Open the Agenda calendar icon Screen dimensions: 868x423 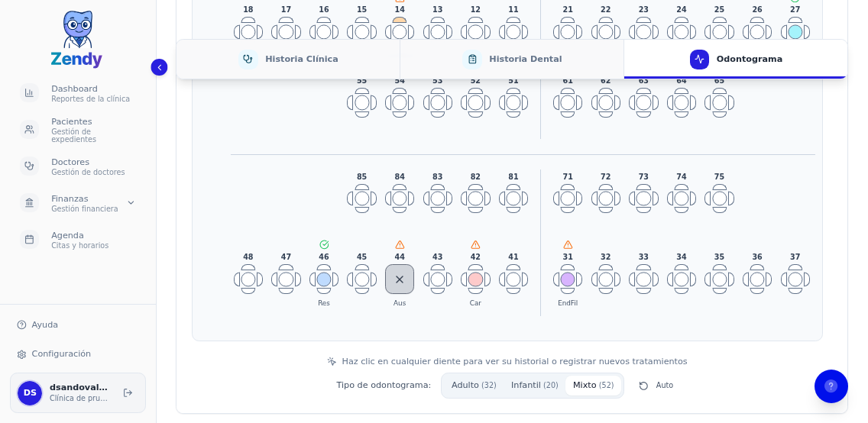pos(29,240)
